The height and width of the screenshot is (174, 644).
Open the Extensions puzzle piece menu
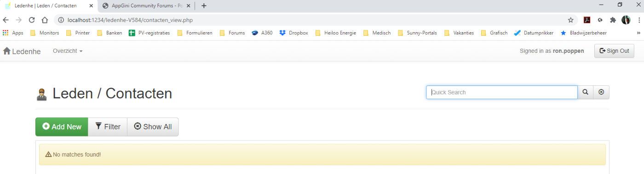coord(613,20)
